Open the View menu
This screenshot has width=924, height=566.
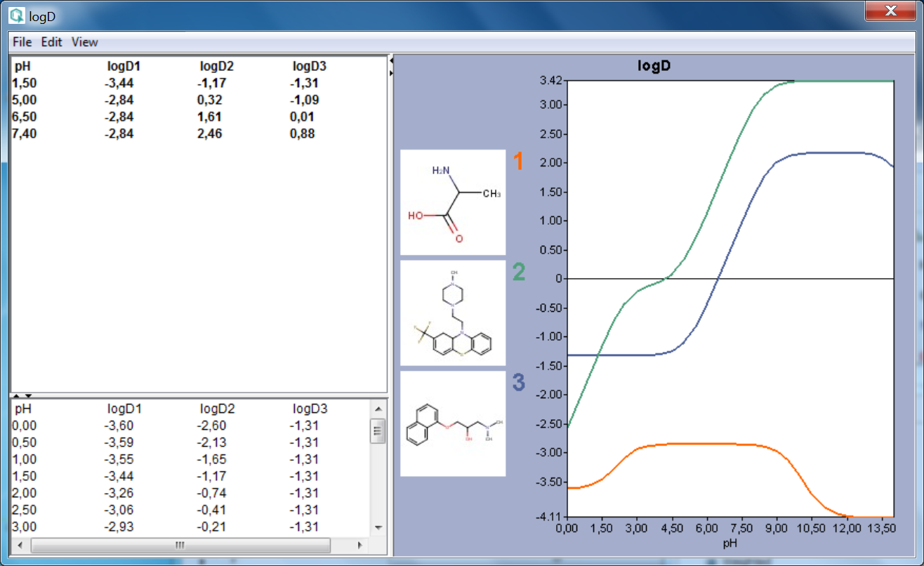[85, 42]
